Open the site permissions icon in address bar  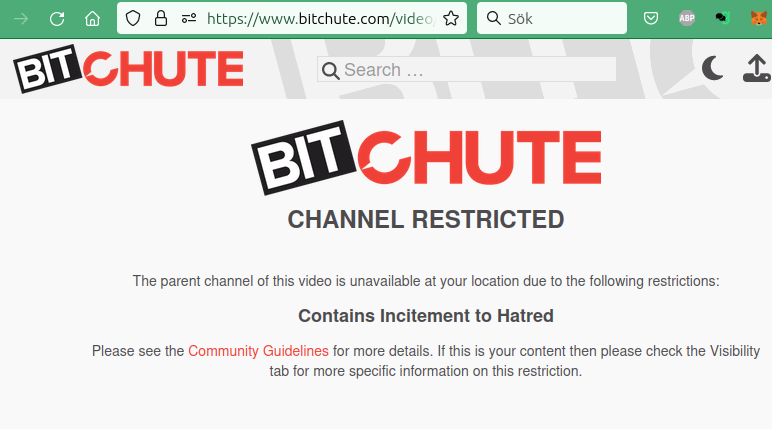189,19
